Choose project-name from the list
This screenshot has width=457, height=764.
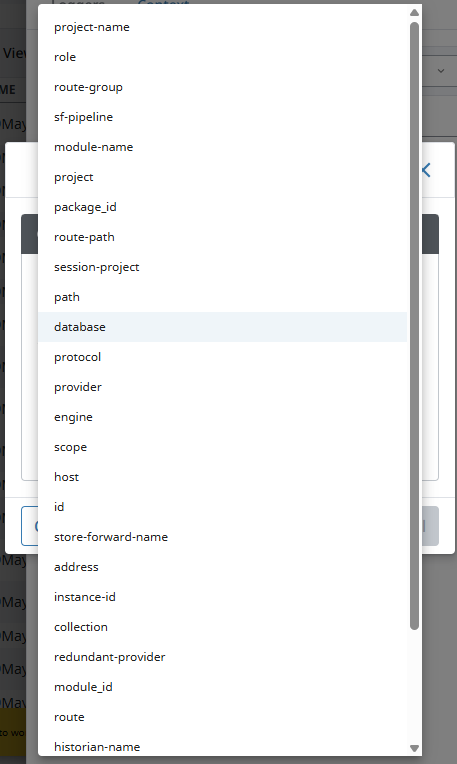pyautogui.click(x=222, y=27)
